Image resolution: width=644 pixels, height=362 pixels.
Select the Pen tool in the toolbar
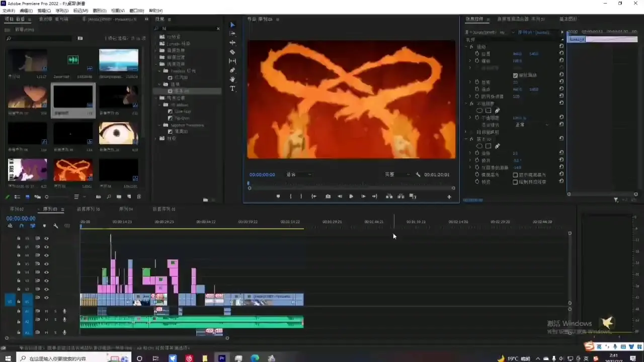(232, 70)
